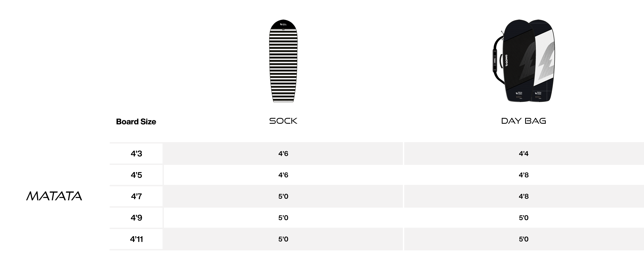The height and width of the screenshot is (256, 644).
Task: Click the MATATA model name
Action: tap(54, 196)
